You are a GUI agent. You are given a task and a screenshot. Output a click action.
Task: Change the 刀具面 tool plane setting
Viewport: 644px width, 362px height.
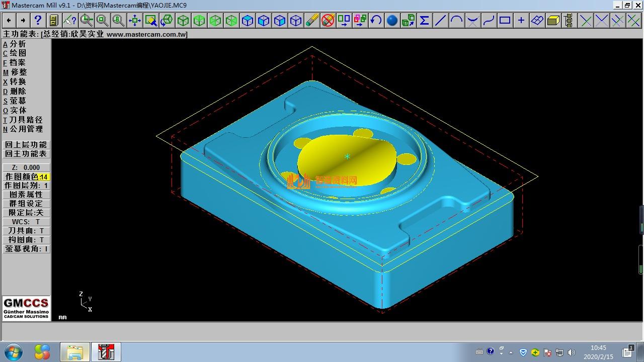click(26, 231)
